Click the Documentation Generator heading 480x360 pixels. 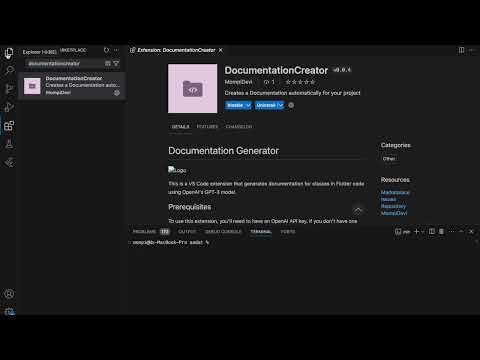(x=223, y=151)
